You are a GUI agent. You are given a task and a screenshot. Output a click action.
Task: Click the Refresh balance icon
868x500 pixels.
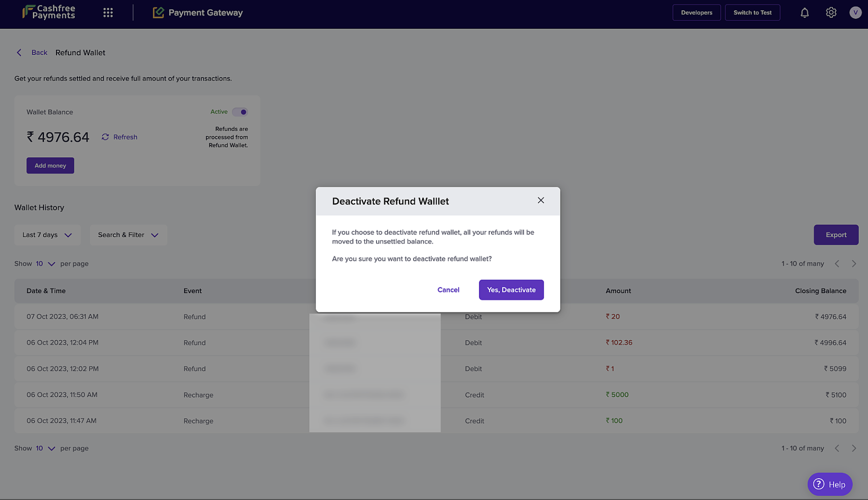click(105, 137)
